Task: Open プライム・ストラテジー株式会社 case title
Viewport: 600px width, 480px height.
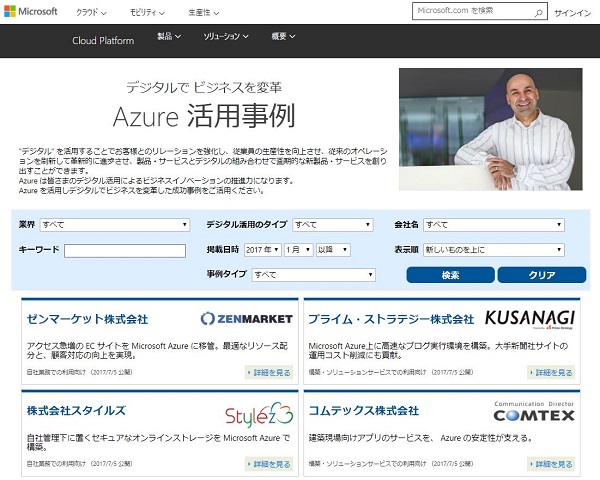Action: pos(391,319)
